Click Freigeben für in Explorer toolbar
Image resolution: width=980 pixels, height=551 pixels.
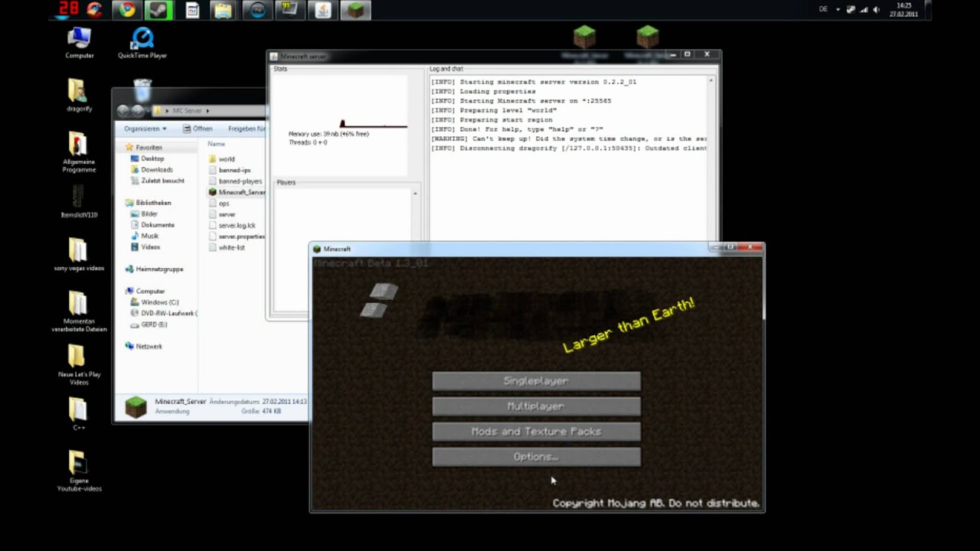[247, 129]
